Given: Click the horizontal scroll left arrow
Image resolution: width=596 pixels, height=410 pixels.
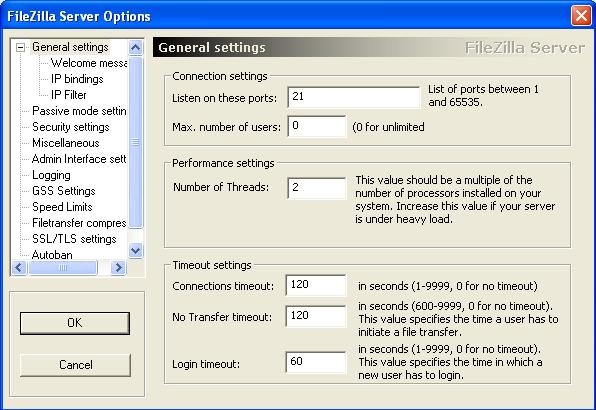Looking at the screenshot, I should coord(19,268).
